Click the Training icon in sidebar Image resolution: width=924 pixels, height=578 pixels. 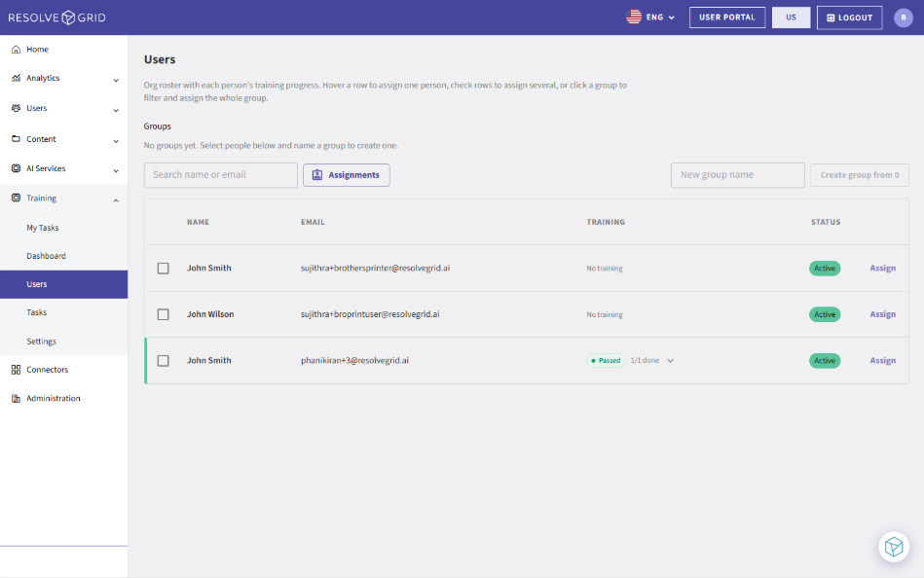click(x=16, y=198)
